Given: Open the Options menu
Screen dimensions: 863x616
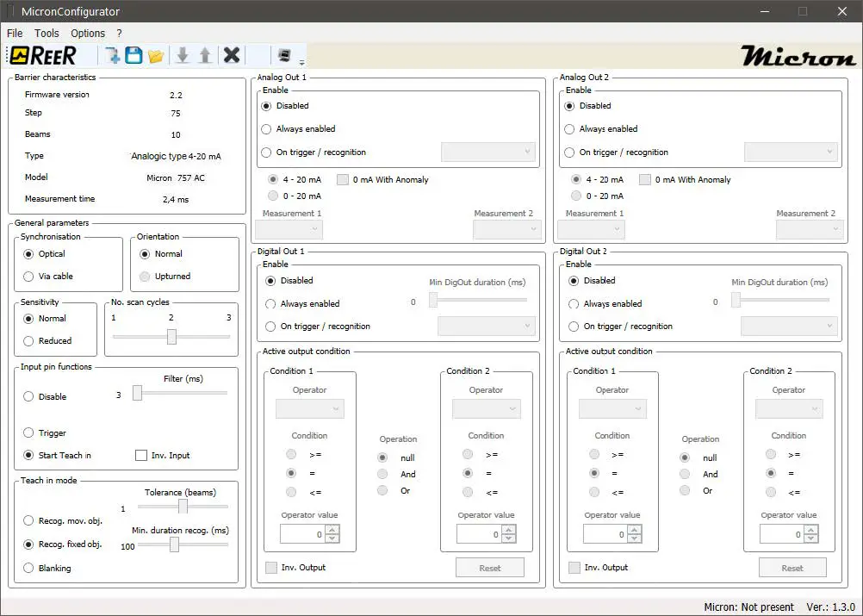Looking at the screenshot, I should tap(88, 33).
